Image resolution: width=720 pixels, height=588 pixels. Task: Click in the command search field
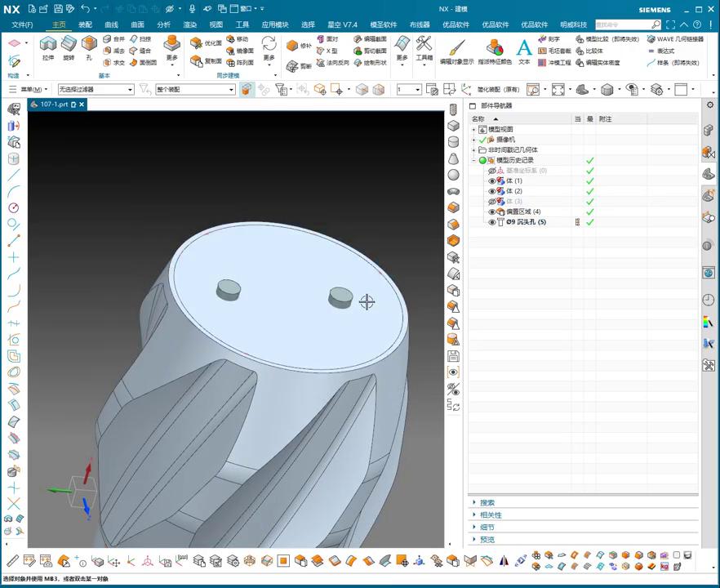click(x=622, y=24)
